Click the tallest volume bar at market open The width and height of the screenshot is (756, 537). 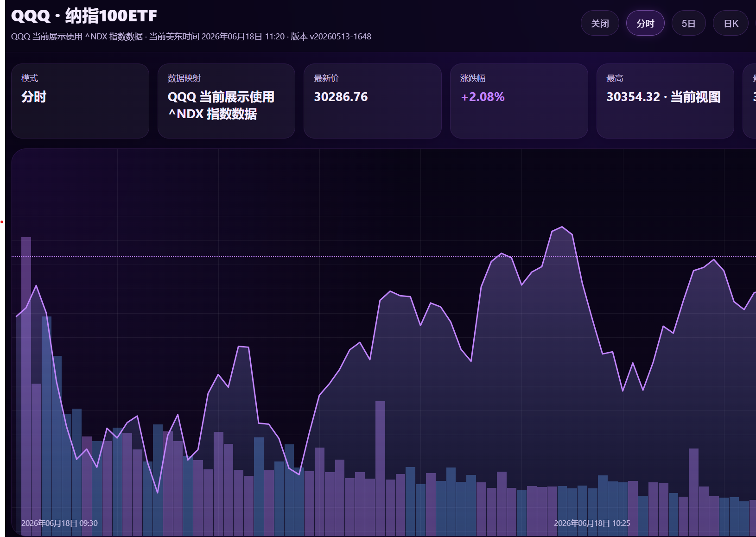tap(26, 386)
